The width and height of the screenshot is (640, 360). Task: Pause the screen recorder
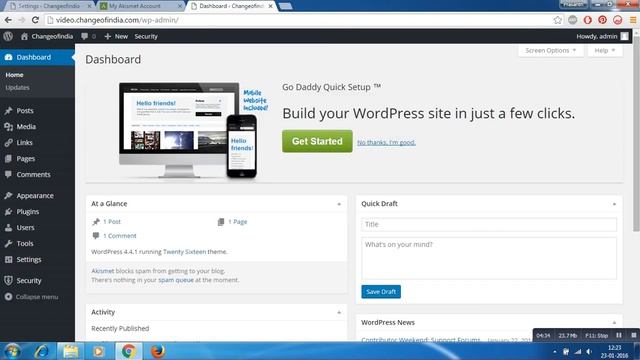point(619,336)
